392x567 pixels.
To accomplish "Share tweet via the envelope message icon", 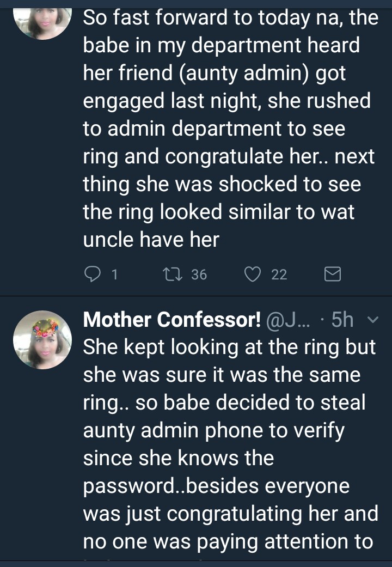I will pos(332,275).
